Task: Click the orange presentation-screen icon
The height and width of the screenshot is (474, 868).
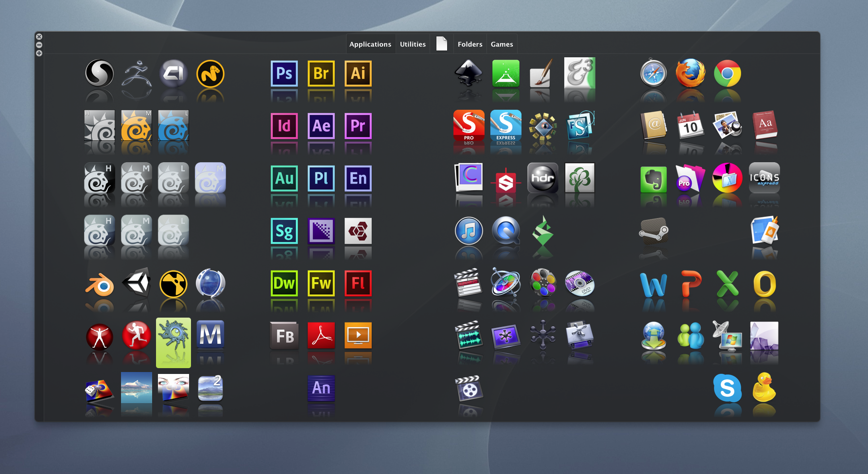Action: coord(358,336)
